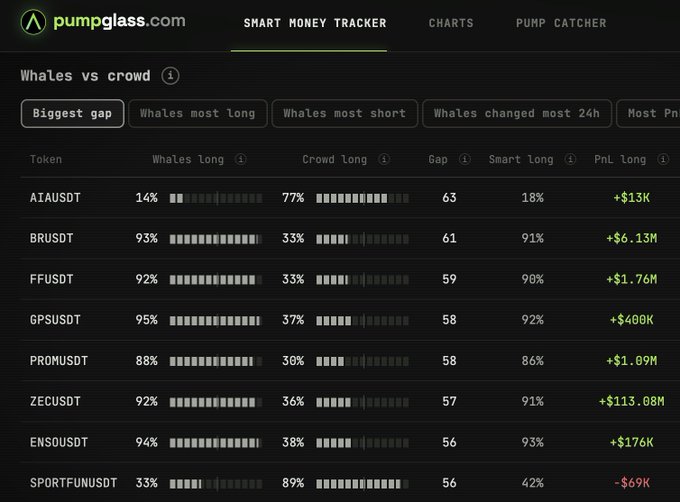
Task: Click info icon beside PnL long header
Action: [663, 159]
